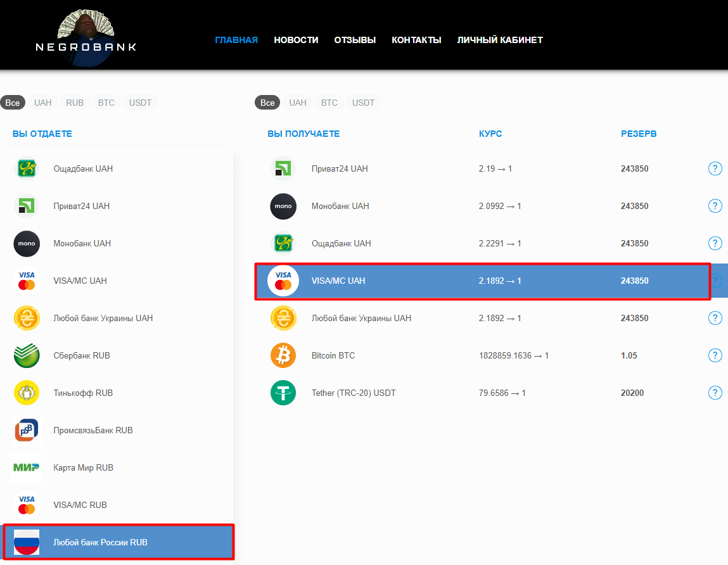Choose Ощадбанк UAH to give
Screen dimensions: 728x565
pyautogui.click(x=117, y=168)
